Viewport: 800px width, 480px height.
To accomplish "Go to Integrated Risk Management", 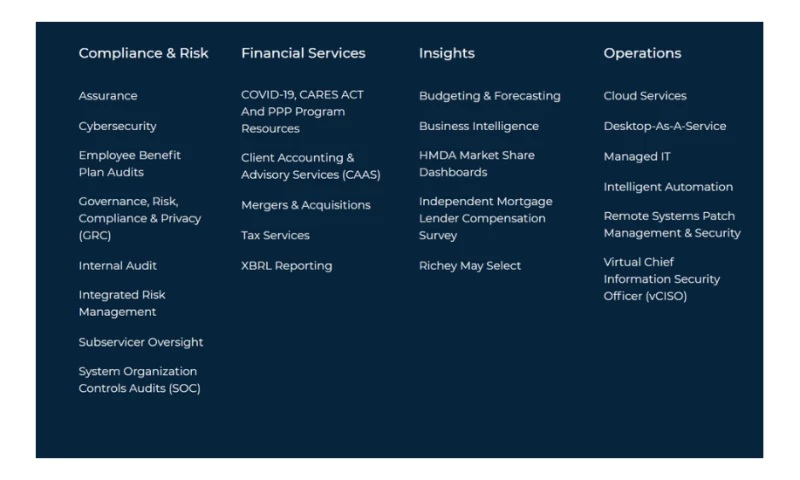I will click(122, 303).
